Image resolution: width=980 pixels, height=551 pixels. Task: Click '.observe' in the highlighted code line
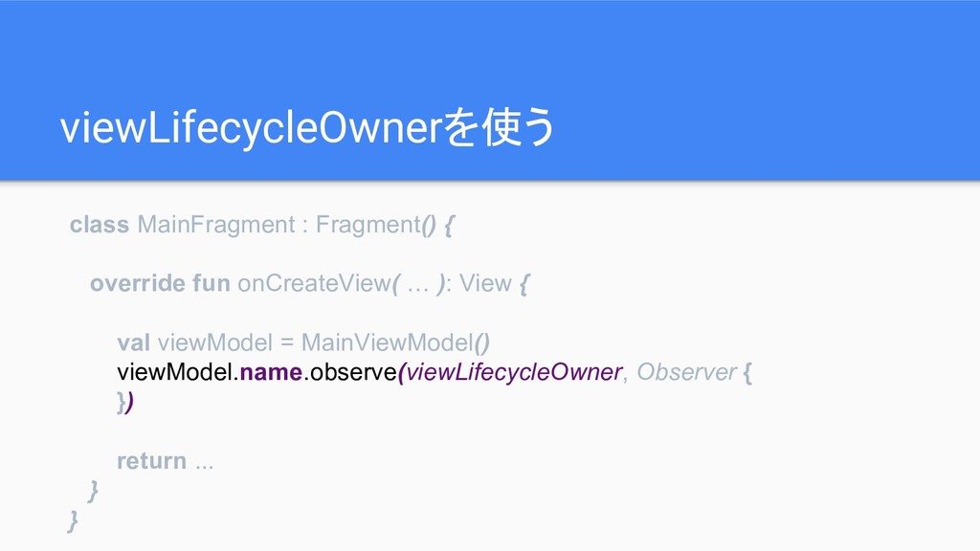[350, 372]
